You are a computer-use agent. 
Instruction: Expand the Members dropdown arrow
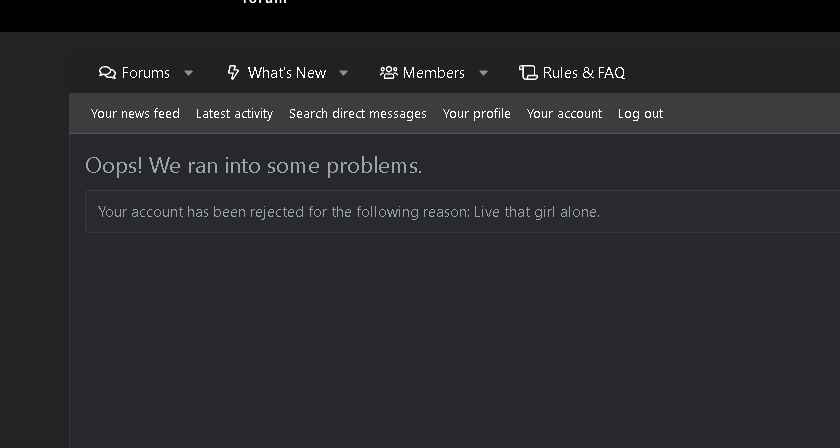[484, 73]
